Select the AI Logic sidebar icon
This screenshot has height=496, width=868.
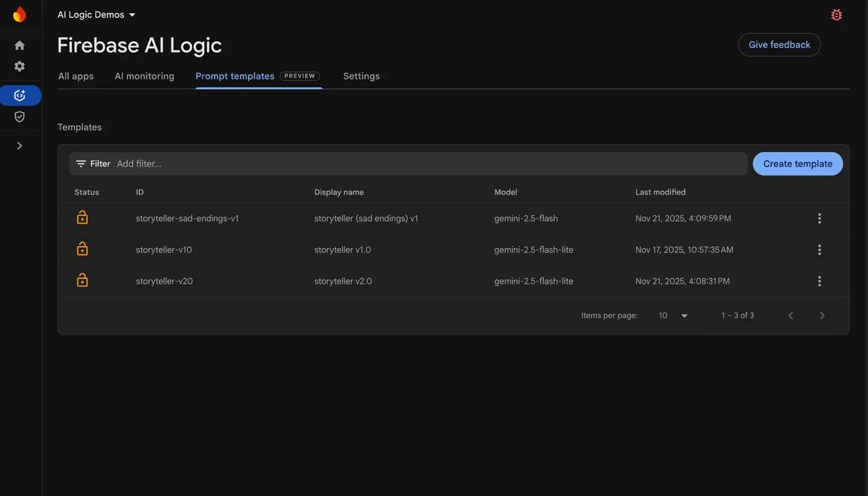(x=19, y=95)
